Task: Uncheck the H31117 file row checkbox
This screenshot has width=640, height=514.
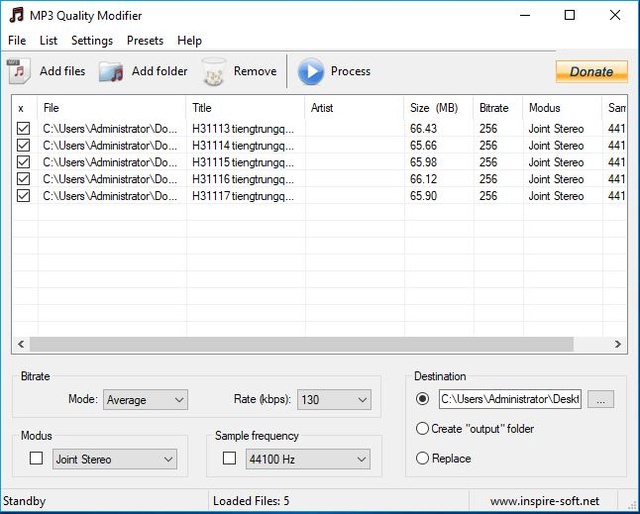Action: pyautogui.click(x=23, y=196)
